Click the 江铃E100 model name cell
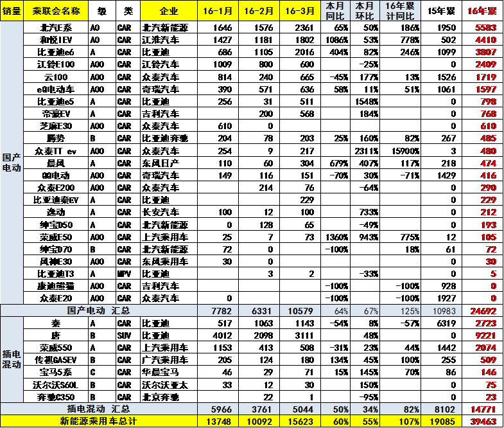The width and height of the screenshot is (504, 428). click(x=56, y=64)
